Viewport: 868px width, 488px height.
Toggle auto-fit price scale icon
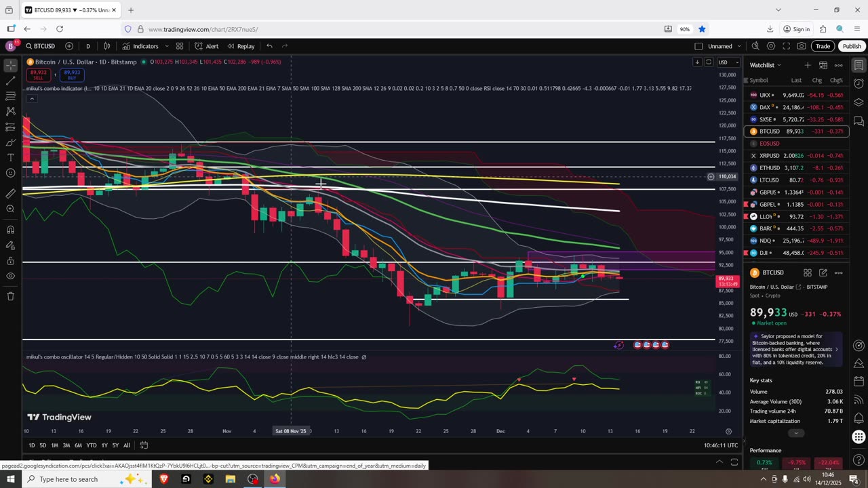pyautogui.click(x=709, y=62)
